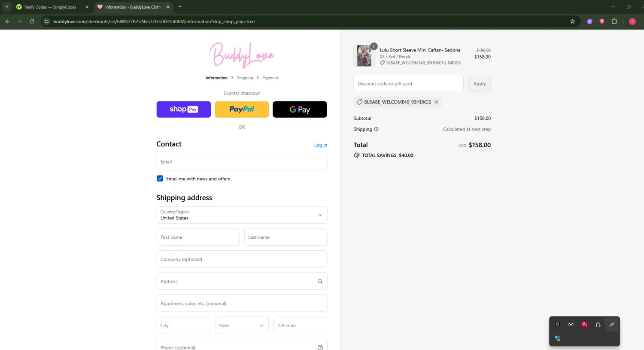Go back to the previous page
Image resolution: width=644 pixels, height=350 pixels.
7,21
